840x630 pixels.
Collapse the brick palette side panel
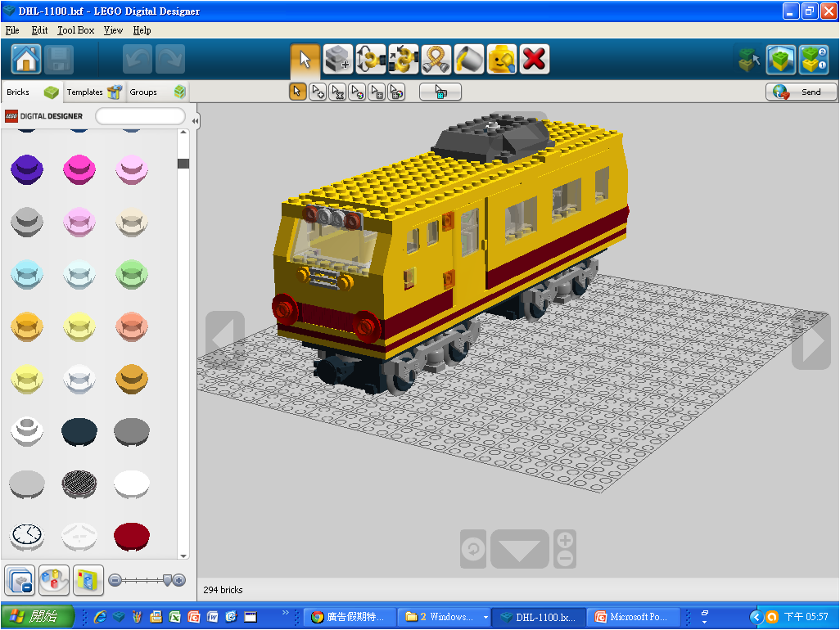pos(195,121)
